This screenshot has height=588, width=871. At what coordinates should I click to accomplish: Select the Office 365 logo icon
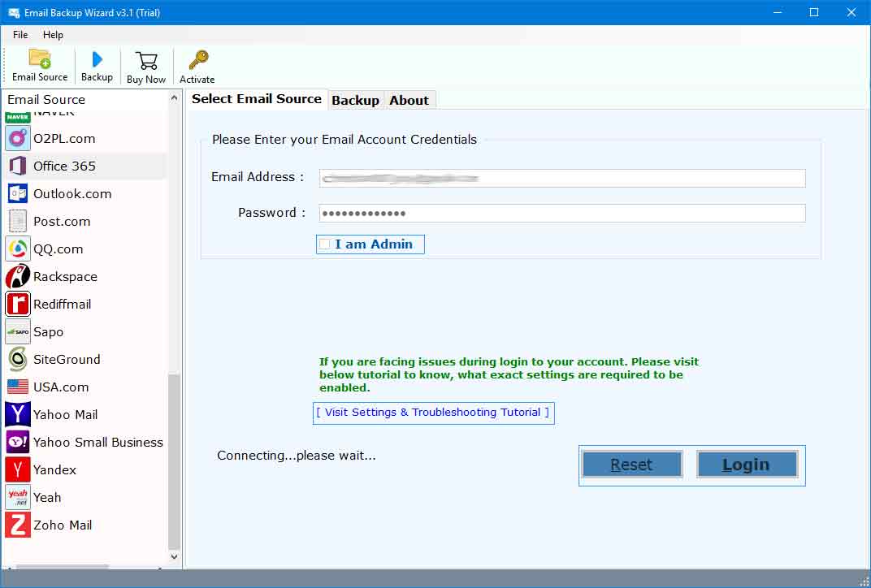click(x=18, y=166)
